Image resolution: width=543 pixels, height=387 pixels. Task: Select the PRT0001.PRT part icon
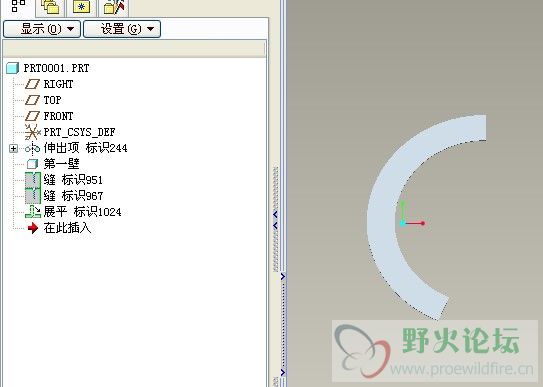12,68
